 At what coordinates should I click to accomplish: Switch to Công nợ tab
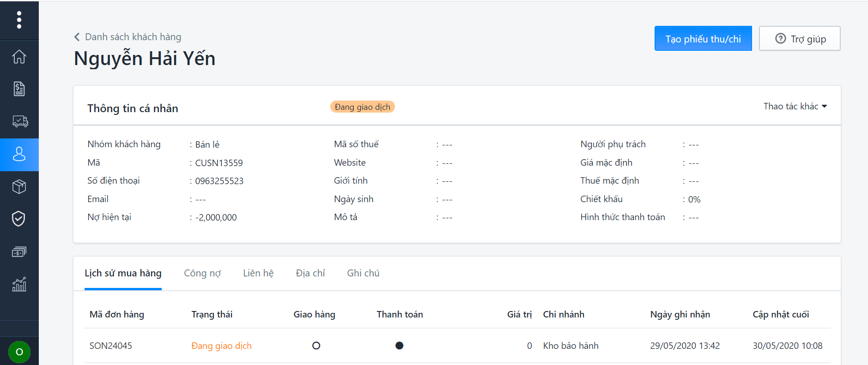pos(202,273)
